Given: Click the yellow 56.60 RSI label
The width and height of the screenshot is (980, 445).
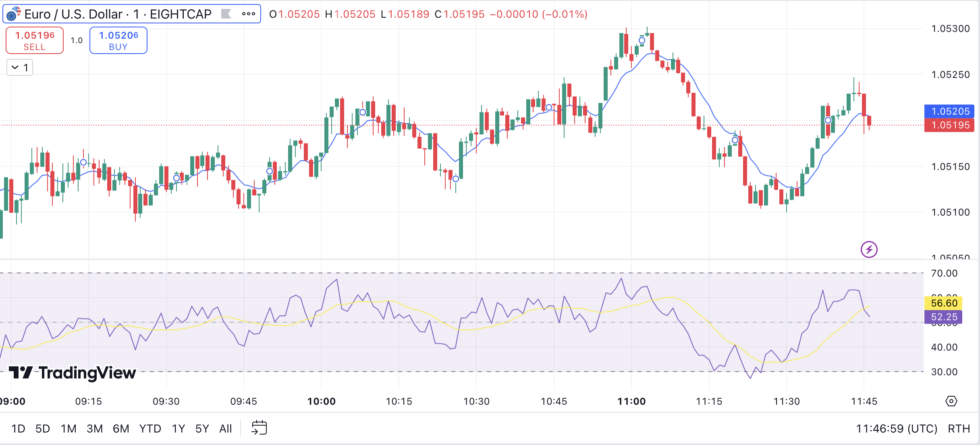Looking at the screenshot, I should tap(943, 303).
